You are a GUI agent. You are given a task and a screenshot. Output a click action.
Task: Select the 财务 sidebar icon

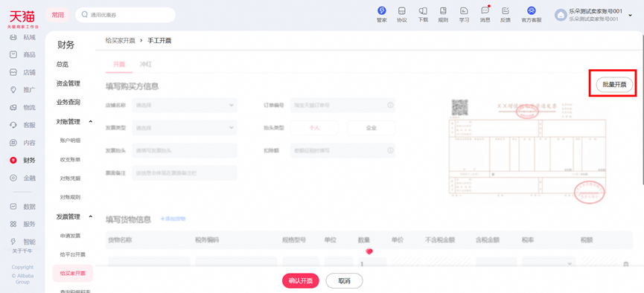click(13, 160)
